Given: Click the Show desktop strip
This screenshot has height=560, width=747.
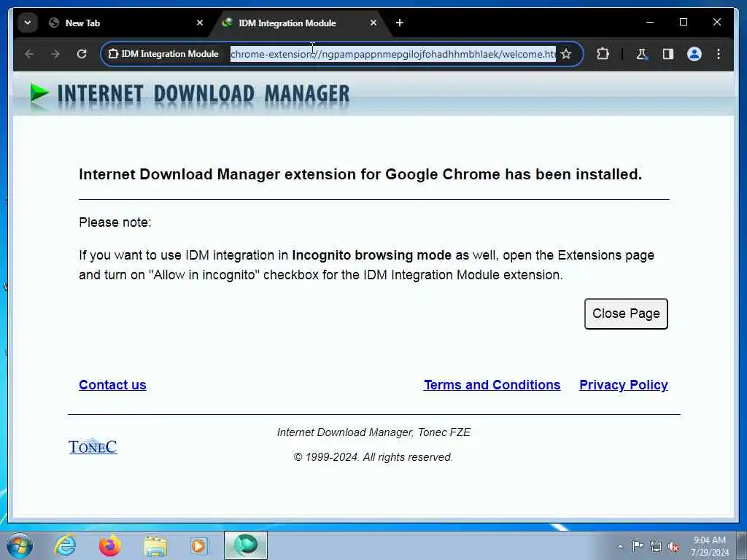Looking at the screenshot, I should [742, 545].
